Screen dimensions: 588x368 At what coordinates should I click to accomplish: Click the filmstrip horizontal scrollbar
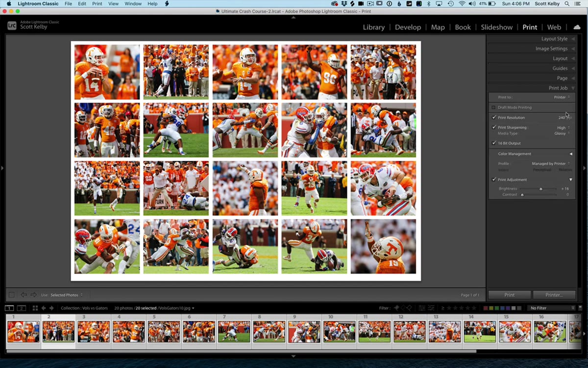click(241, 351)
